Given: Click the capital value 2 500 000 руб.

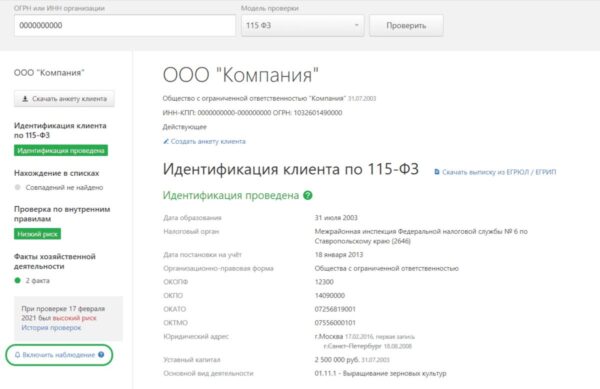Looking at the screenshot, I should pos(337,360).
